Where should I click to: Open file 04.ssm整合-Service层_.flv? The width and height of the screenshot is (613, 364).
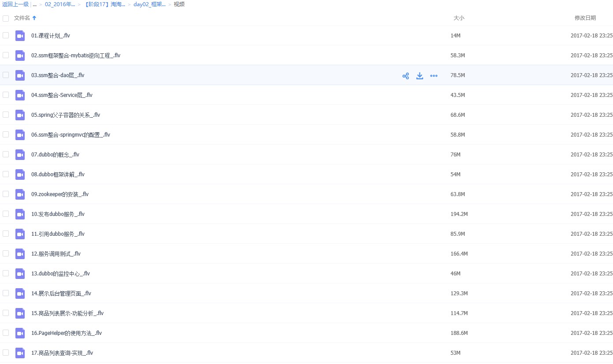click(x=62, y=95)
